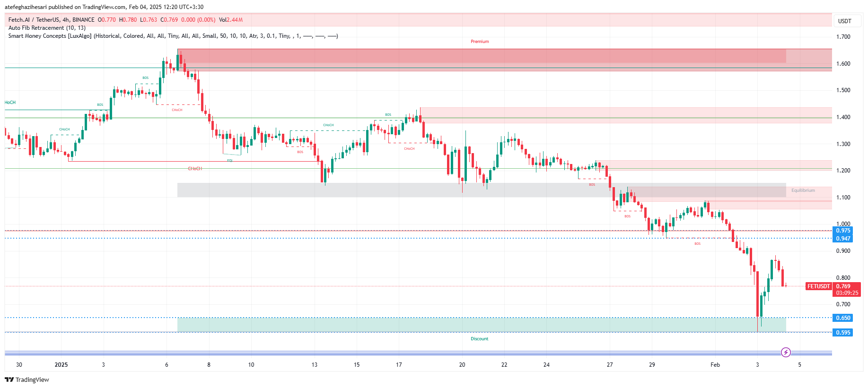Click the 1.100 price axis label
This screenshot has height=388, width=868.
click(843, 198)
